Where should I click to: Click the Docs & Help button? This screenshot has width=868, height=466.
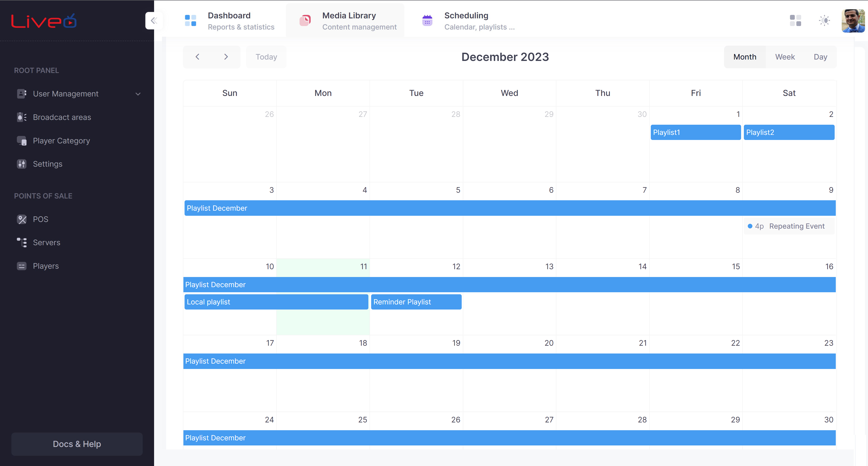click(x=77, y=444)
